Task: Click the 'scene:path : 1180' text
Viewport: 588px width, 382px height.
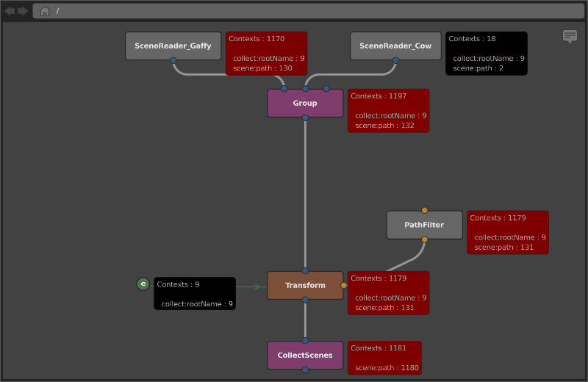Action: (x=387, y=368)
